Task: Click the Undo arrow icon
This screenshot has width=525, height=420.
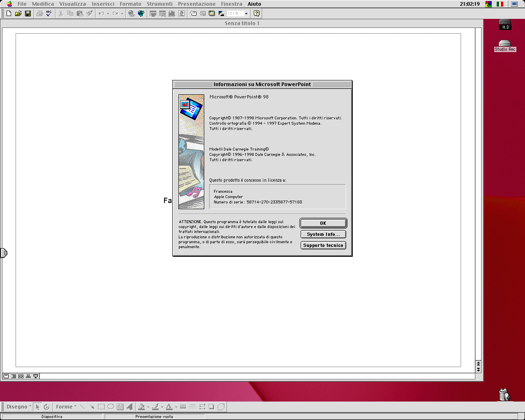Action: [x=101, y=14]
